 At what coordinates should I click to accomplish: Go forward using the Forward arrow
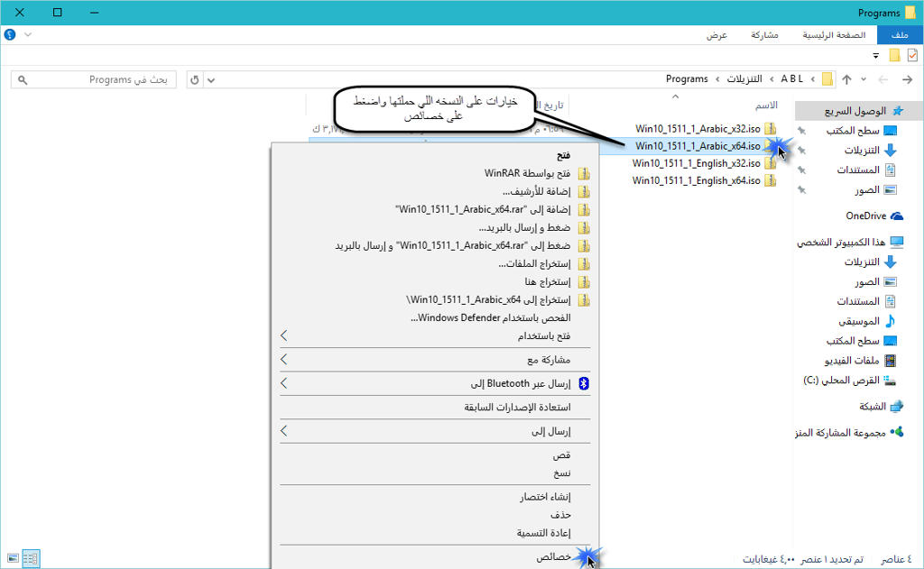882,79
